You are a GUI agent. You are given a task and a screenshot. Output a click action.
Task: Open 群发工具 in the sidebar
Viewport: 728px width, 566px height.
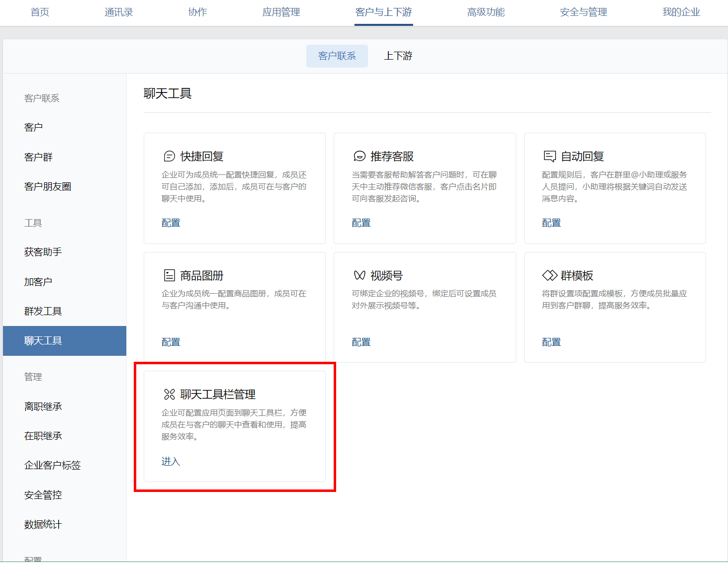[43, 312]
